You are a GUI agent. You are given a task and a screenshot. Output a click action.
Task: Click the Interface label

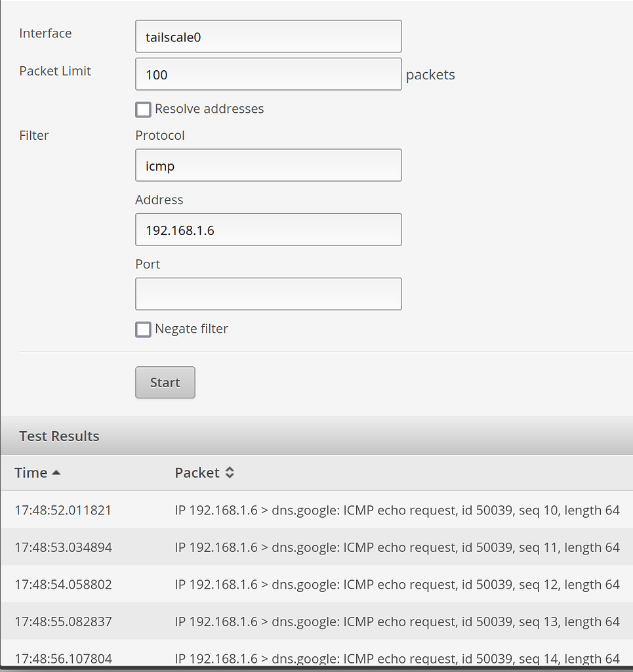point(45,33)
